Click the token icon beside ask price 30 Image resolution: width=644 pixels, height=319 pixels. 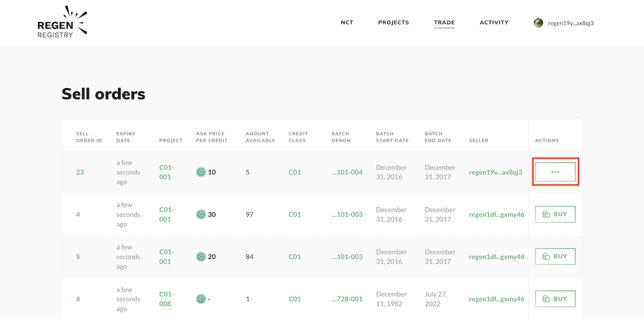201,214
